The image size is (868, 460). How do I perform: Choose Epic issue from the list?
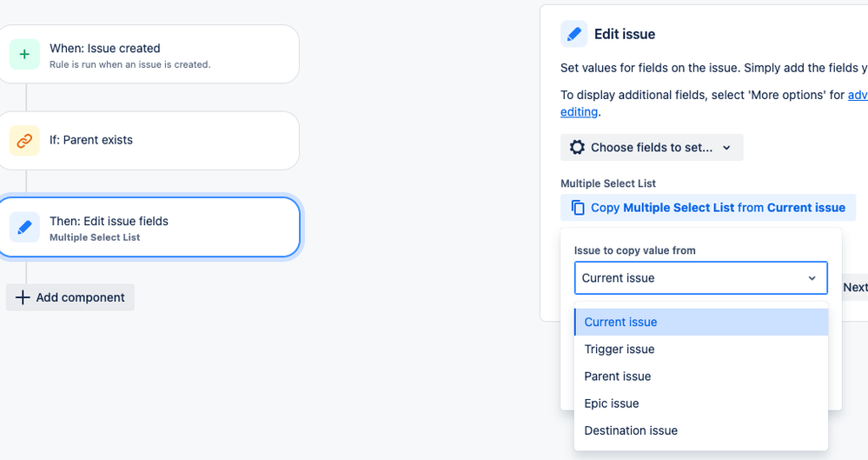(x=701, y=403)
